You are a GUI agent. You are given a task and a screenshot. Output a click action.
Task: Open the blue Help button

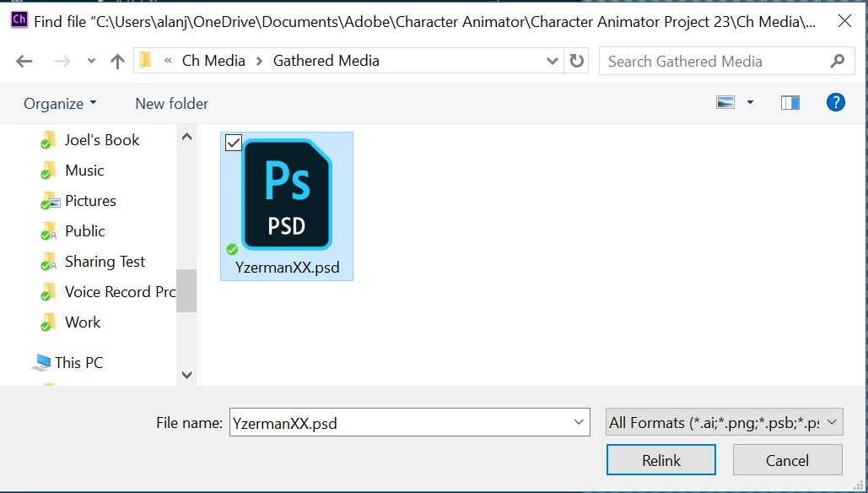[835, 102]
